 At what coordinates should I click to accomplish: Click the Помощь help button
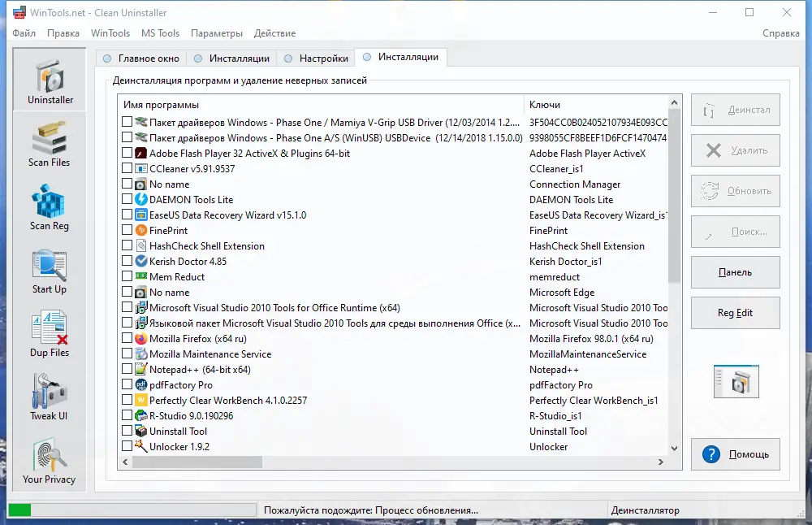736,454
